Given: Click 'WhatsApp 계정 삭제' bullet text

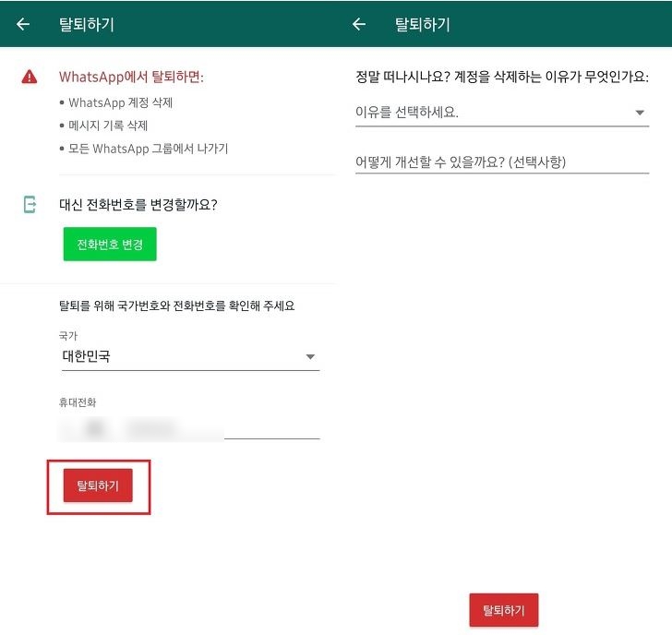Looking at the screenshot, I should 120,102.
